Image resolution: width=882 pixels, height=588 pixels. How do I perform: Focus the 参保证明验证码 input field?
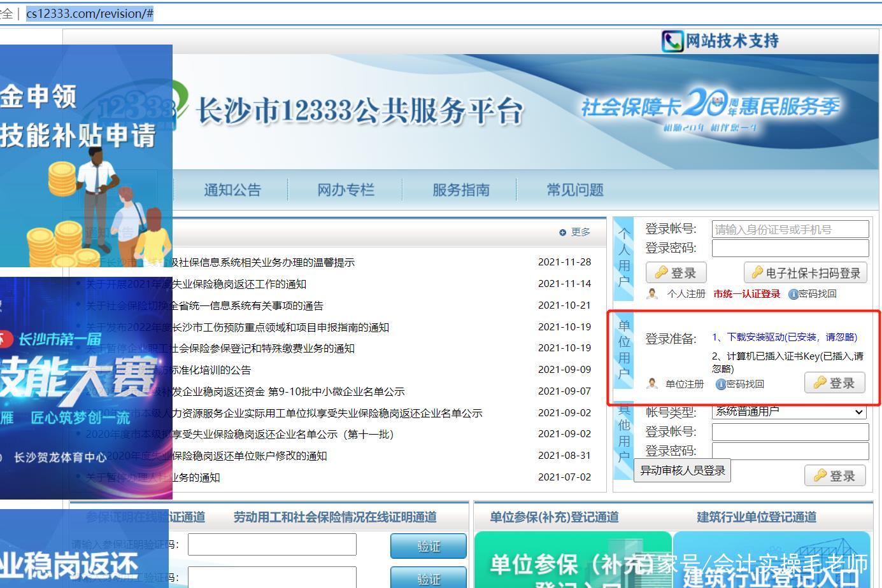272,545
